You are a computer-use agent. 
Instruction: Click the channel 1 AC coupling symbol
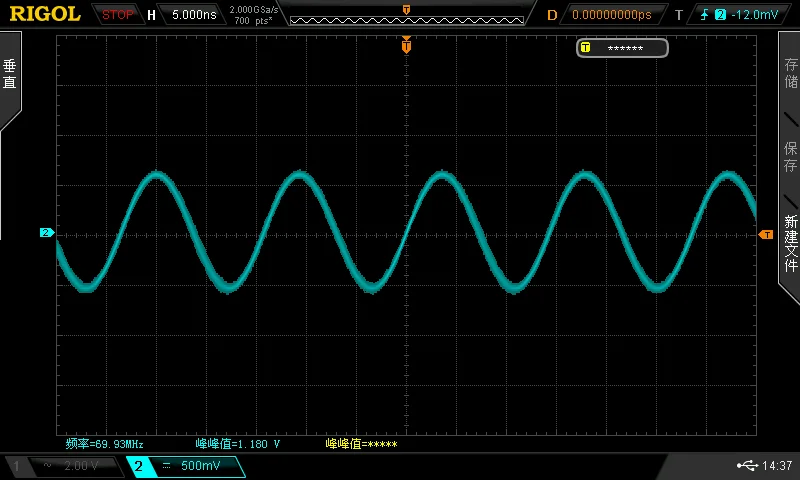[x=47, y=465]
